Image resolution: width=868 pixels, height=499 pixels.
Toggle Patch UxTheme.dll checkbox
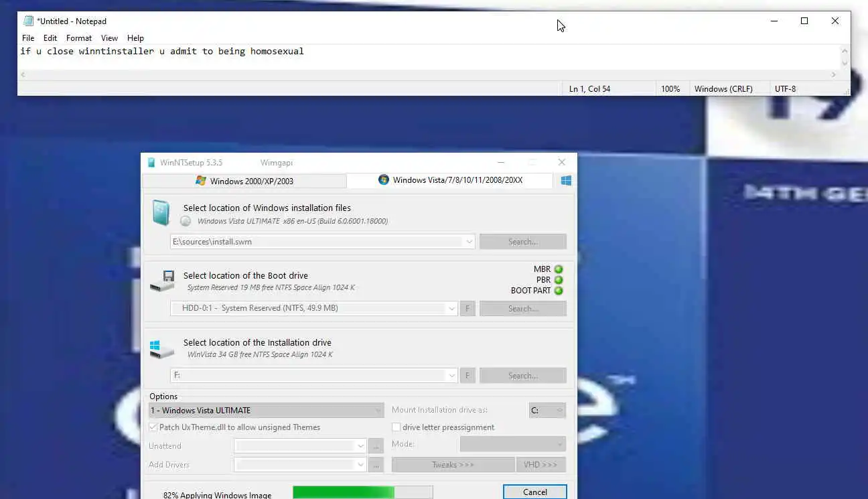click(x=153, y=427)
